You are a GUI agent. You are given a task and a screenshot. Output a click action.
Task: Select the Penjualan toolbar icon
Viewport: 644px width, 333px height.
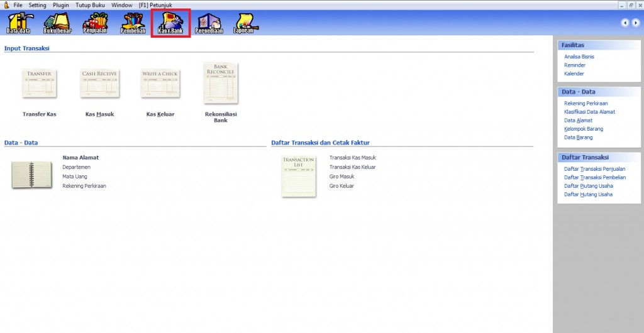(95, 23)
